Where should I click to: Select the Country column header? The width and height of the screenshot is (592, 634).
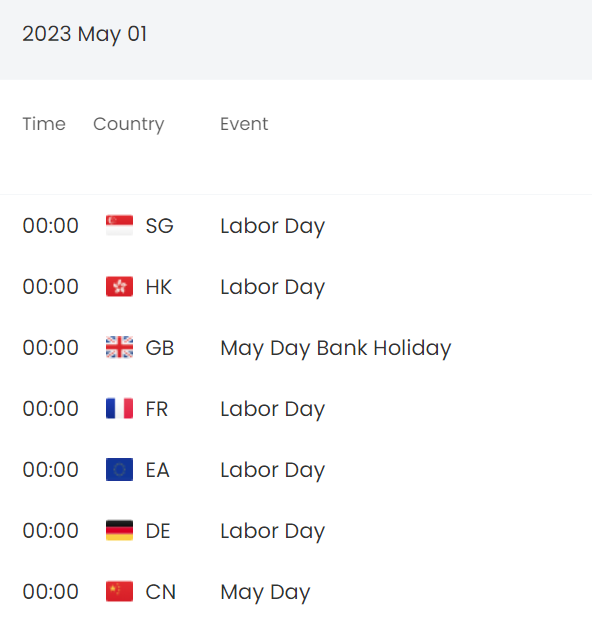pos(129,124)
